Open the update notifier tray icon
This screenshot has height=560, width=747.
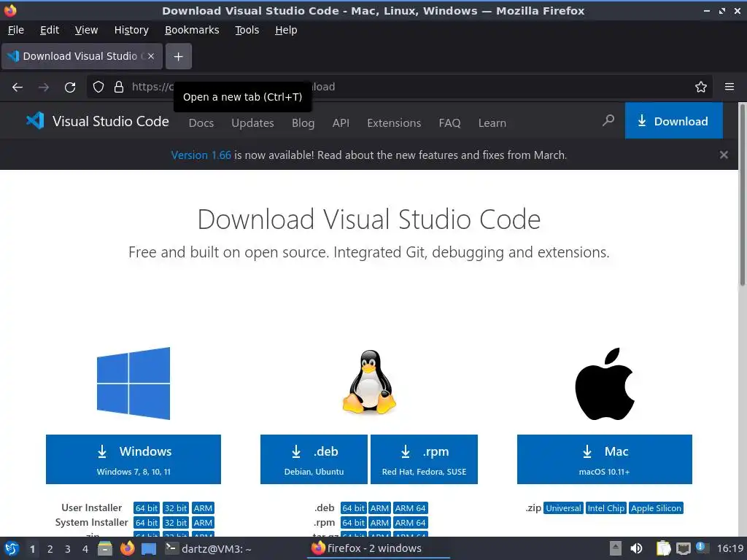701,548
